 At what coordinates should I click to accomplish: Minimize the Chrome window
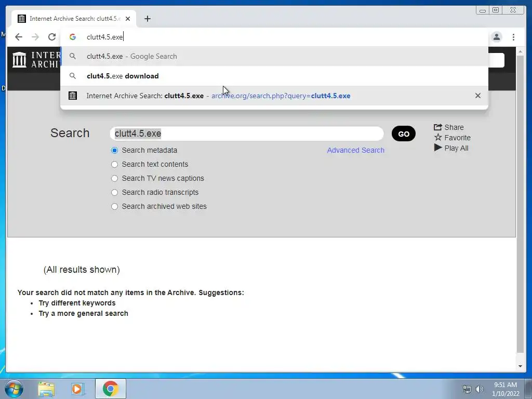pyautogui.click(x=483, y=10)
